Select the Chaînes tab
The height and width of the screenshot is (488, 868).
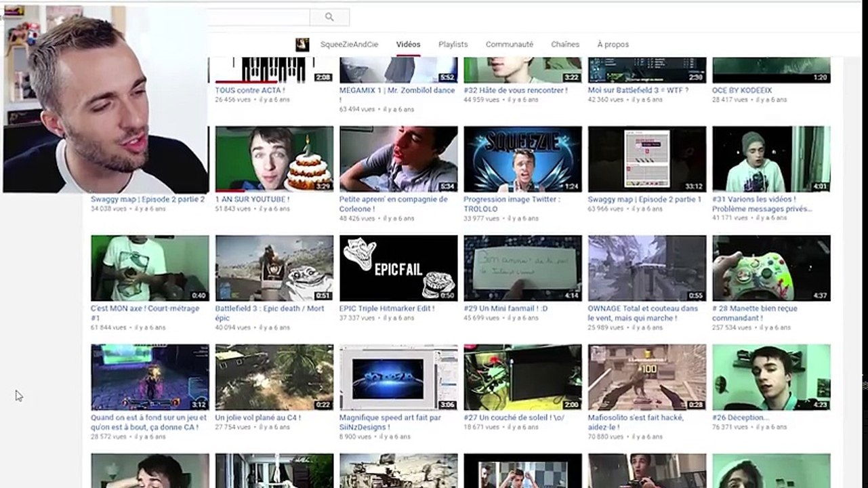point(564,45)
